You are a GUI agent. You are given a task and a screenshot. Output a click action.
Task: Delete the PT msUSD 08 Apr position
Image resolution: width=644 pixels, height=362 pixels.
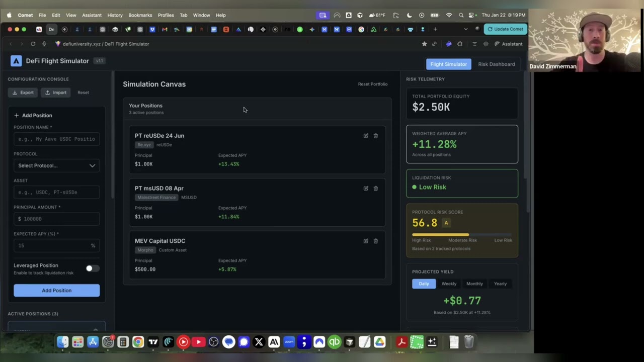point(375,188)
